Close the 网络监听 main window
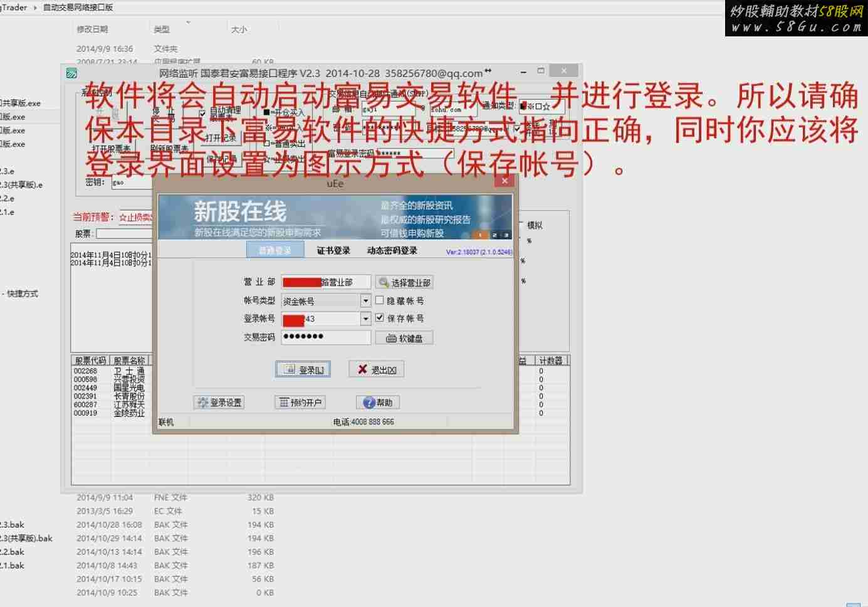 tap(563, 71)
